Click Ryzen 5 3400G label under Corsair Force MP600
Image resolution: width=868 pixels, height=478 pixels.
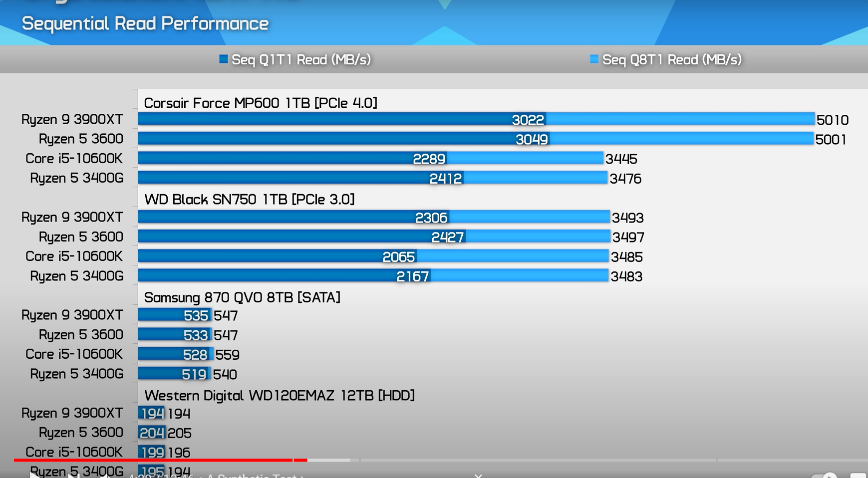pyautogui.click(x=77, y=178)
